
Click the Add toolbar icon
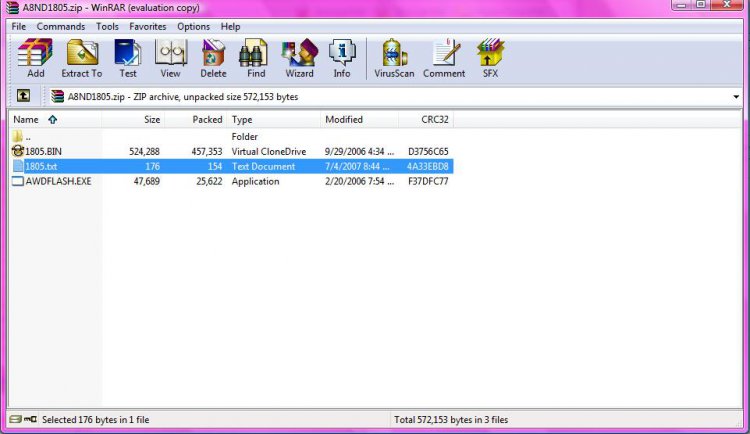click(x=35, y=58)
